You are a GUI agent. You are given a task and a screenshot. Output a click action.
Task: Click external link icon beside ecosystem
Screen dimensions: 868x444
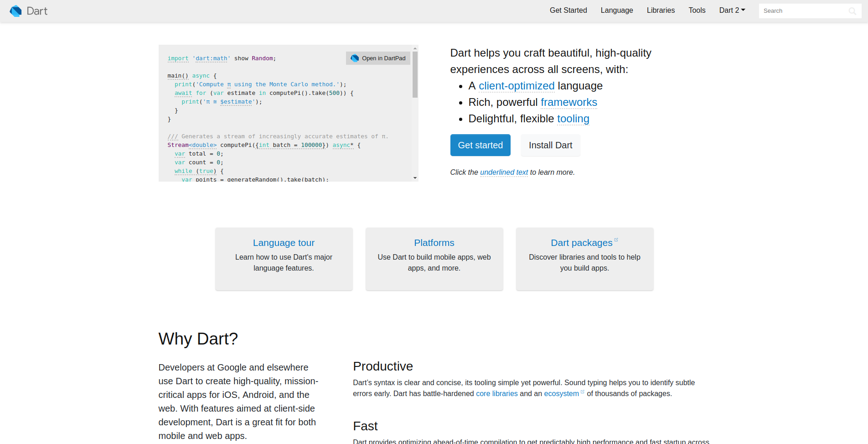pyautogui.click(x=582, y=392)
